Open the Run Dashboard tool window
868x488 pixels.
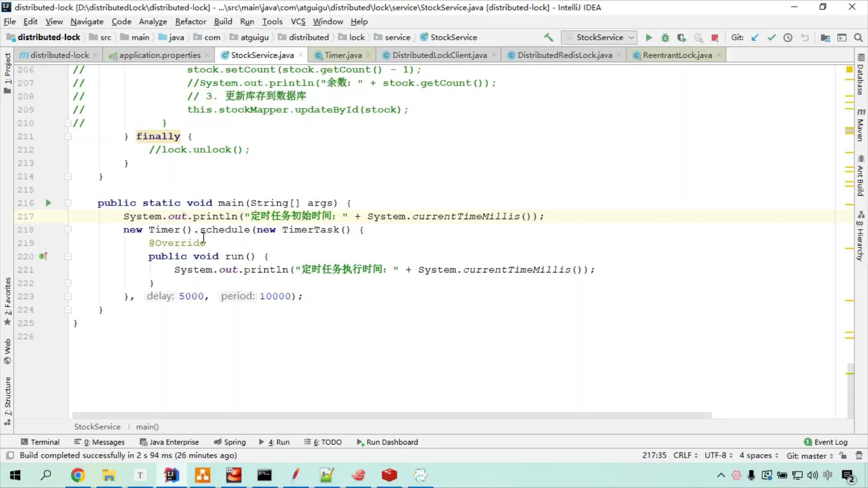coord(387,442)
